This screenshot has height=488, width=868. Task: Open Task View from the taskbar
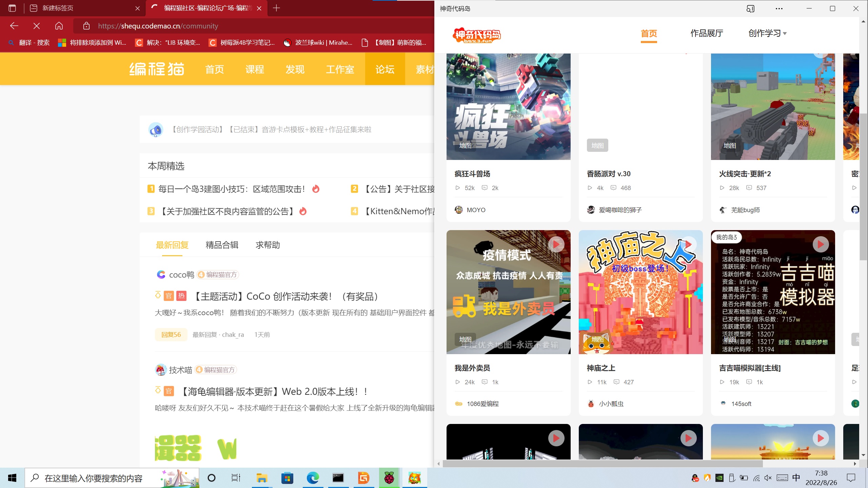coord(236,478)
